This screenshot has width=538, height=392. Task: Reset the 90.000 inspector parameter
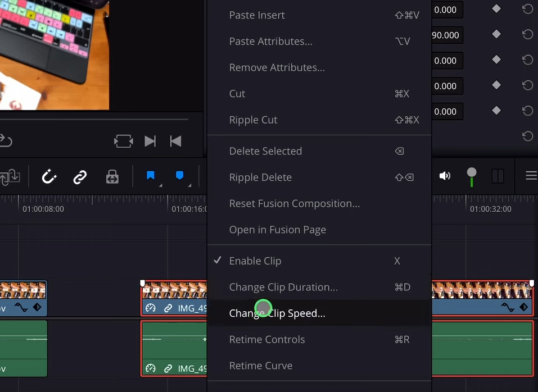coord(527,34)
